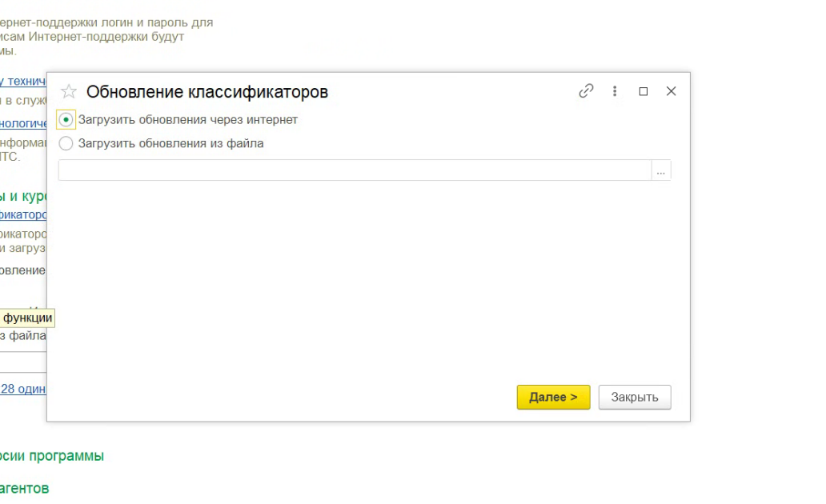The width and height of the screenshot is (826, 504).
Task: Choose Загрузить обновления из файла option
Action: point(64,143)
